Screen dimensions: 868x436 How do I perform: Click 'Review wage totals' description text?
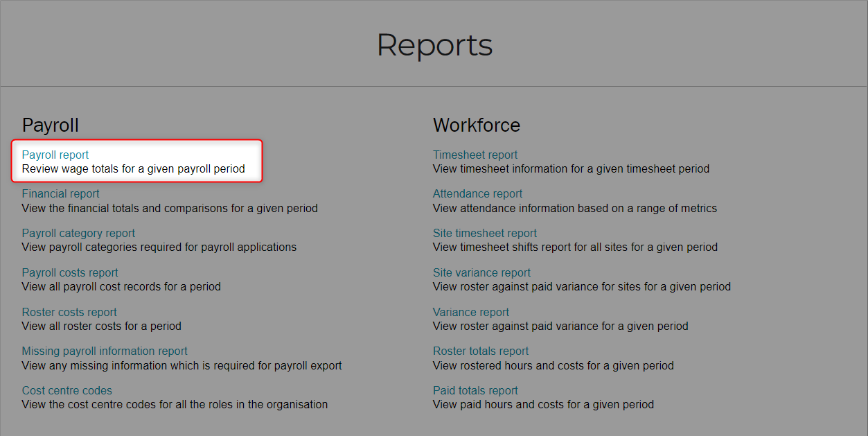[x=133, y=168]
